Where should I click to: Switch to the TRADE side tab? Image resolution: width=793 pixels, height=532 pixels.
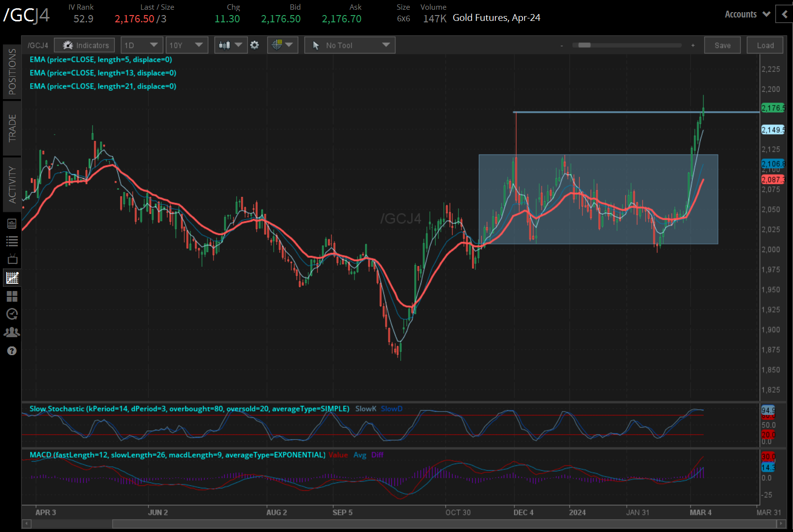tap(12, 128)
